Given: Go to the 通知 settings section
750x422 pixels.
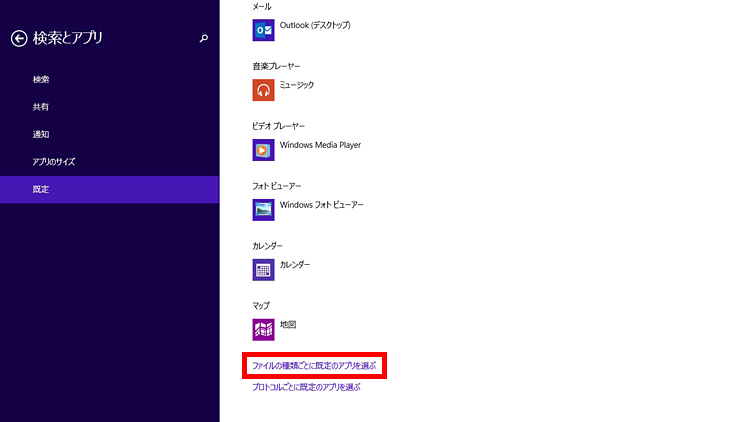Looking at the screenshot, I should click(41, 134).
